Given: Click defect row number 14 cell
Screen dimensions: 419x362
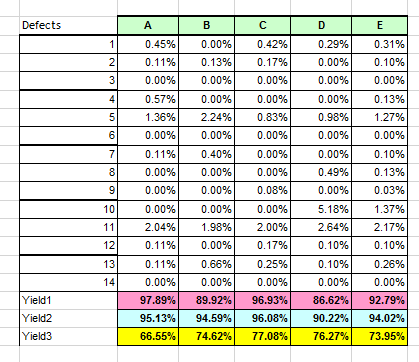Looking at the screenshot, I should 68,282.
